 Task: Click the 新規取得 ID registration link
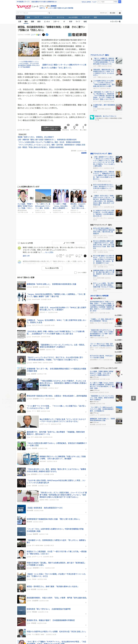tap(54, 6)
